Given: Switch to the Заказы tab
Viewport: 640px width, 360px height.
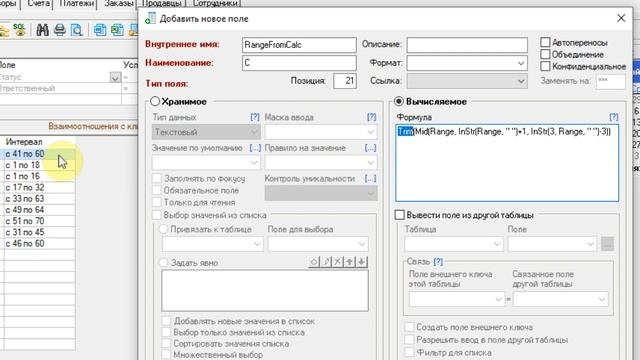Looking at the screenshot, I should pyautogui.click(x=118, y=4).
